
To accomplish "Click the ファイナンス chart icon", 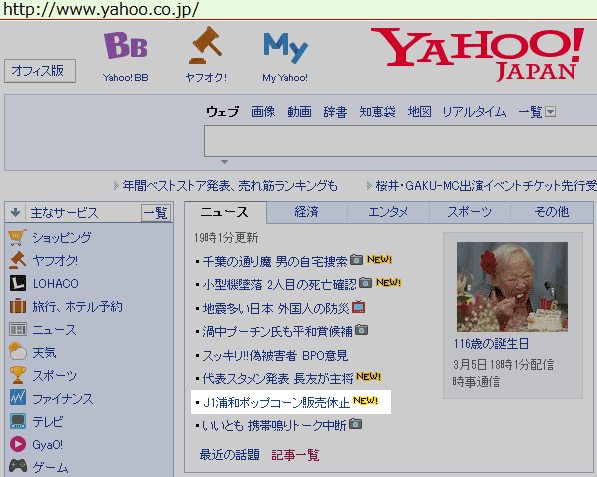I will pyautogui.click(x=18, y=398).
